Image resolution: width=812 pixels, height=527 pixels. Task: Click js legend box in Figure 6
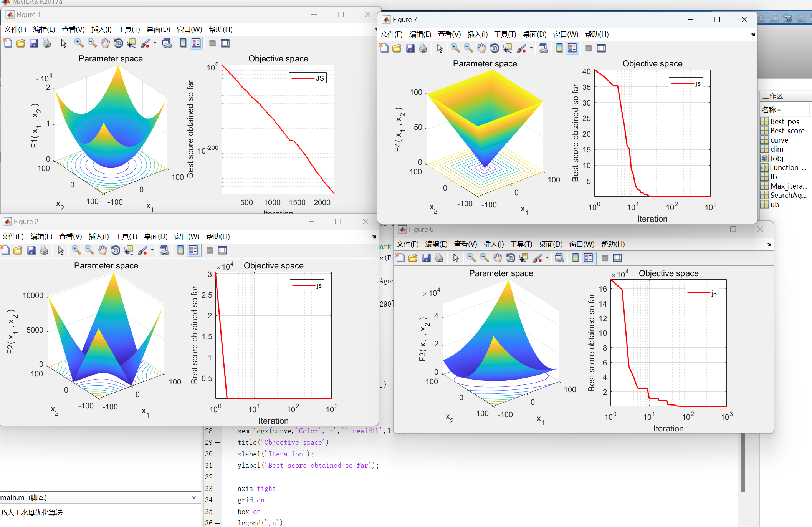click(x=701, y=293)
